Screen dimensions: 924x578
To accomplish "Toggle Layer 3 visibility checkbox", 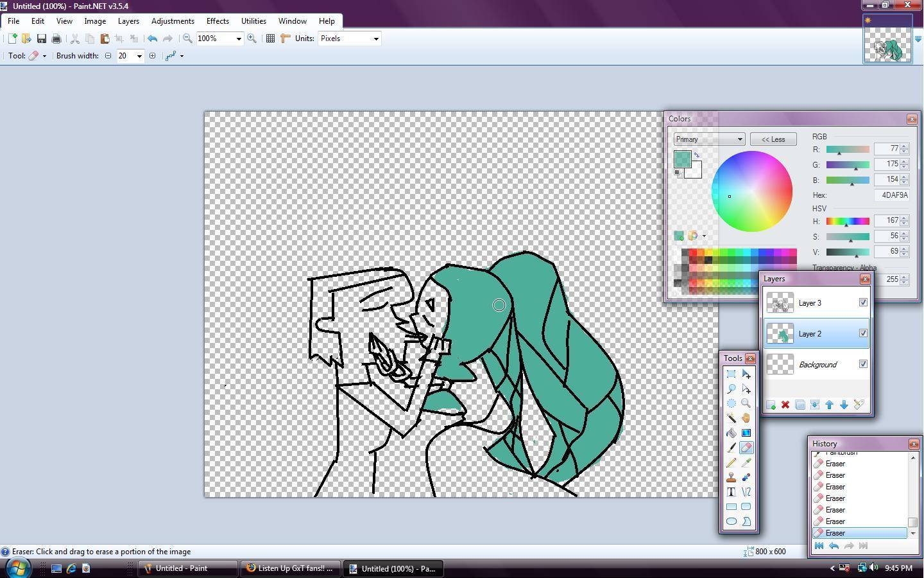I will point(863,302).
